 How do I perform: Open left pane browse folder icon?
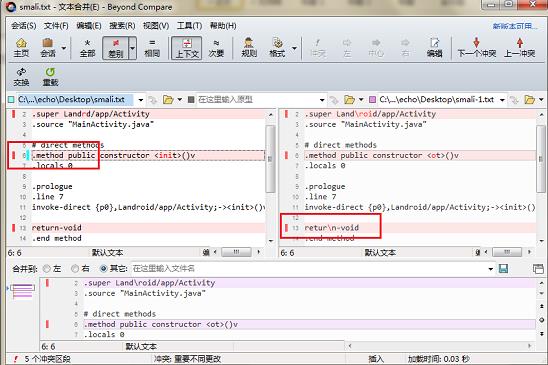pyautogui.click(x=168, y=100)
